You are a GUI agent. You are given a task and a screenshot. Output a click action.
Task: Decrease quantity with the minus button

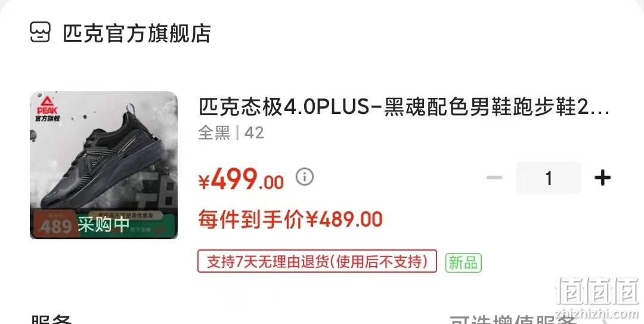(494, 178)
